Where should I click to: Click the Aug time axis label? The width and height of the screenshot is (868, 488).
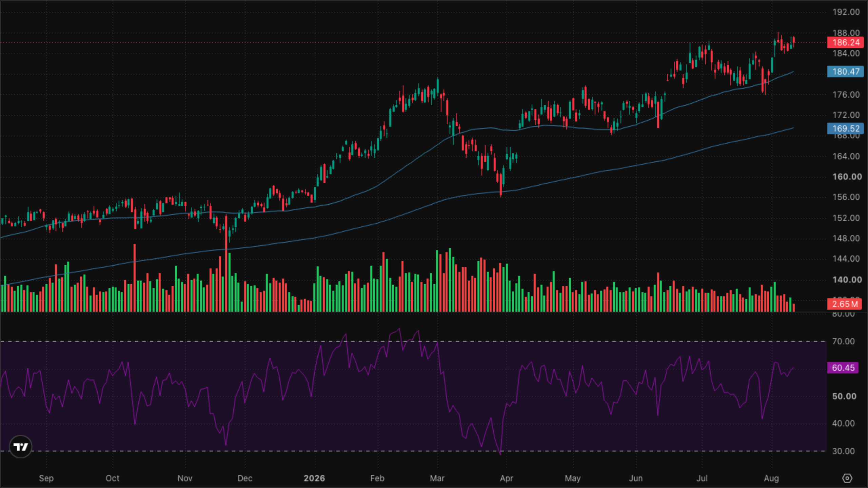771,478
